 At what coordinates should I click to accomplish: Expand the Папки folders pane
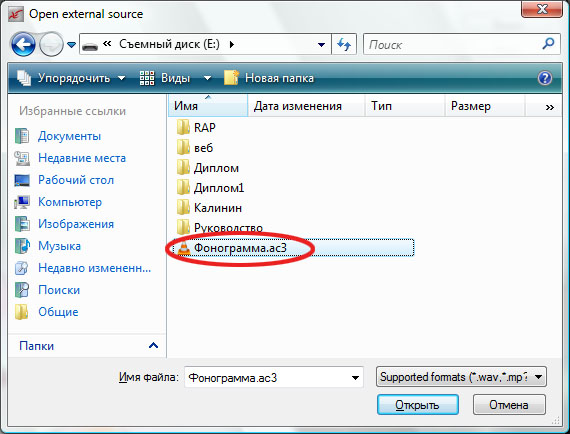coord(153,346)
